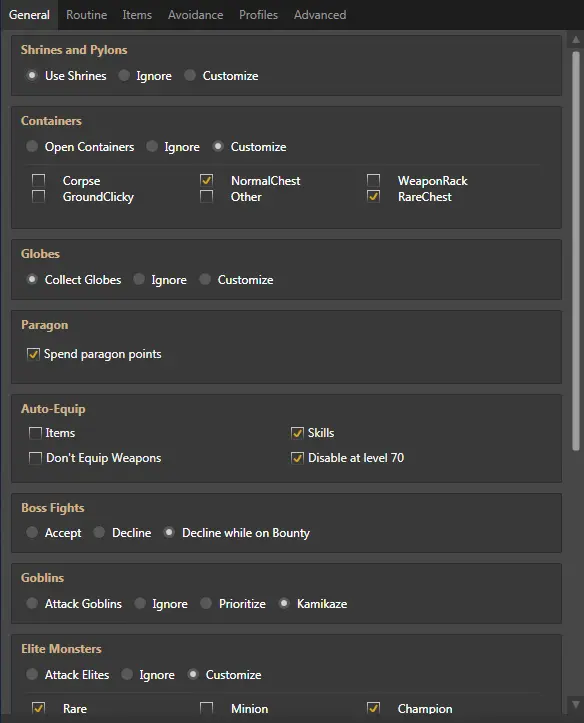Open the Advanced tab
This screenshot has width=584, height=723.
[x=320, y=15]
